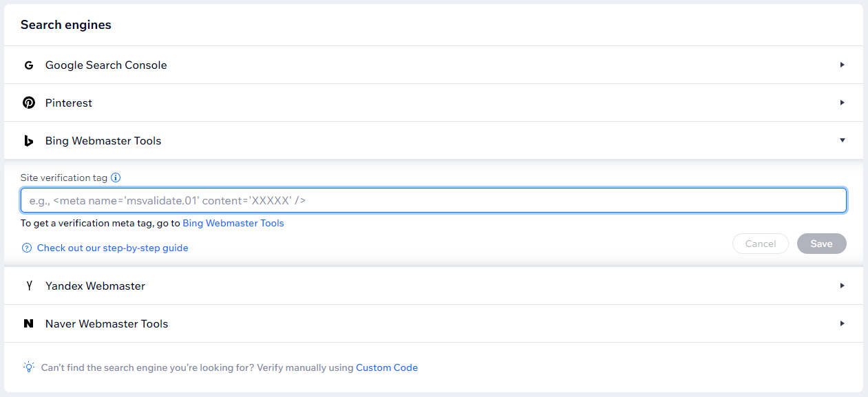Collapse the Bing Webmaster Tools section

[x=842, y=140]
